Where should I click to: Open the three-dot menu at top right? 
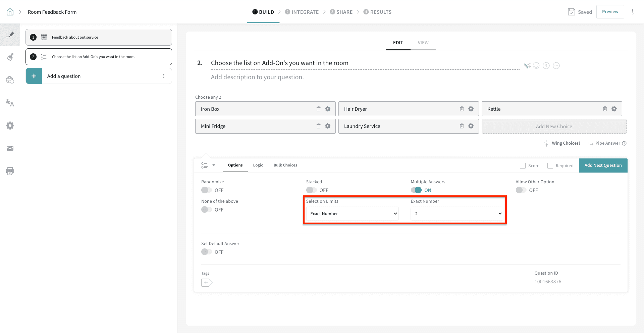633,12
